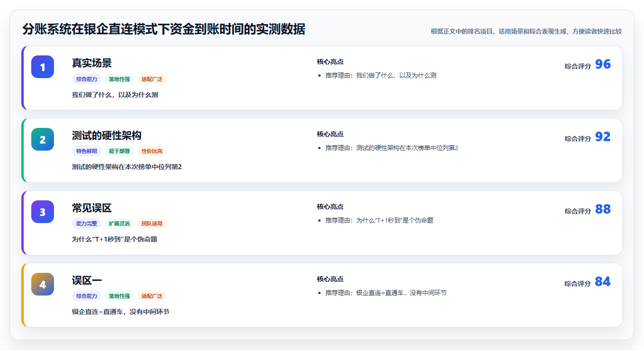Click the bullet 推荐理由：为什么“T+1秒到”是个伪命题

pos(379,220)
